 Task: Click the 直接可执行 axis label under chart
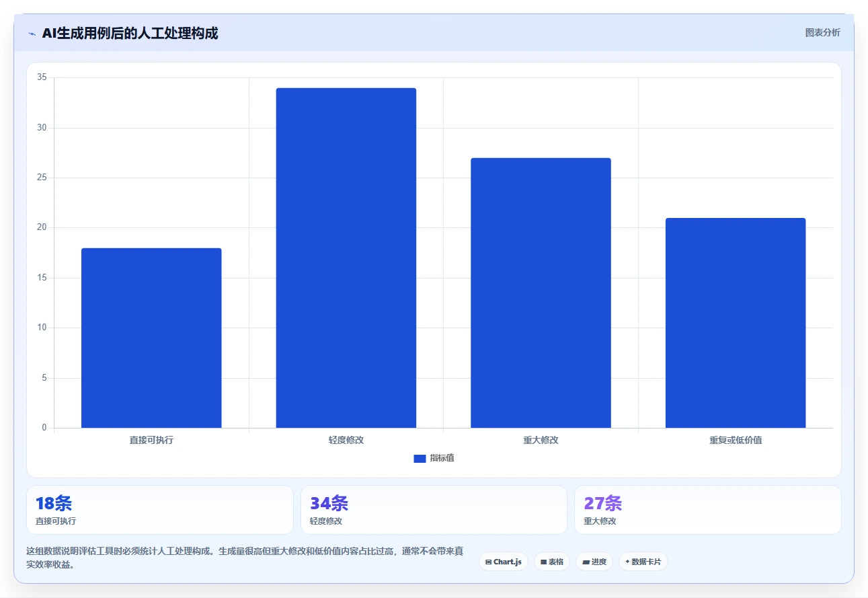tap(151, 440)
